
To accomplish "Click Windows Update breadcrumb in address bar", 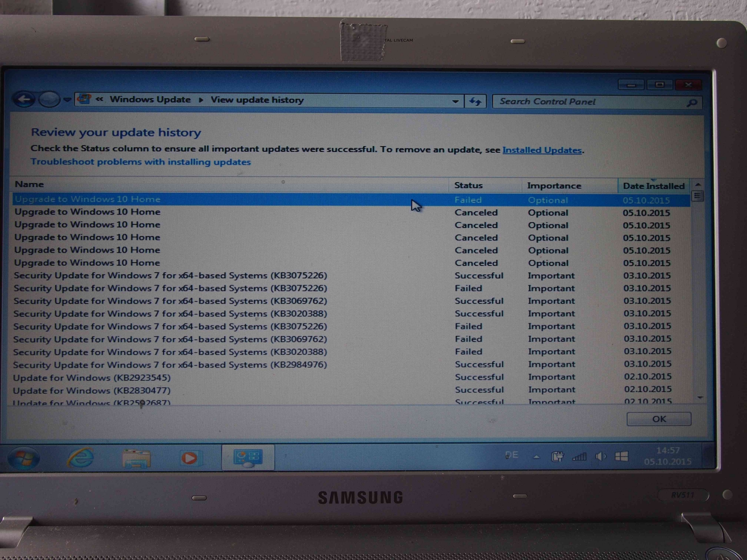I will [x=150, y=100].
